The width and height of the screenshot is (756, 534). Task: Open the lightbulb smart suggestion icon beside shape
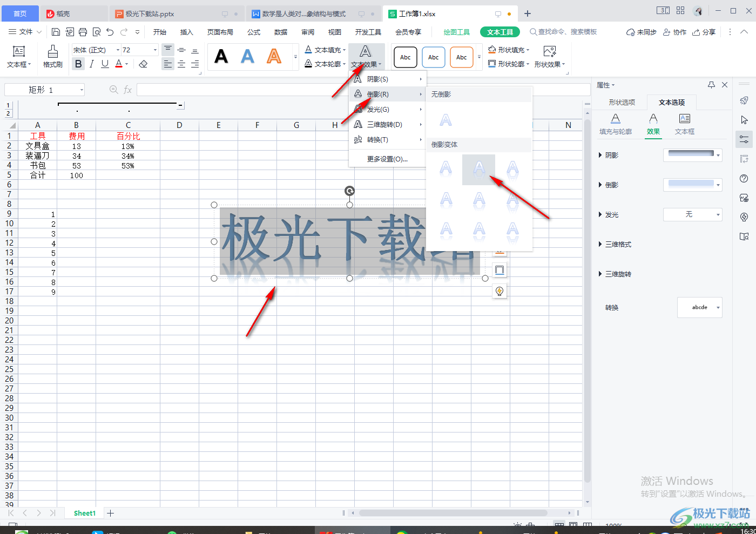click(500, 291)
